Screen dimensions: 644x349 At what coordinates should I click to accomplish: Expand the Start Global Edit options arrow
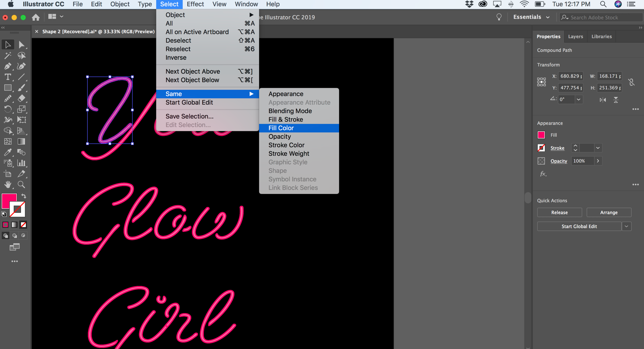tap(627, 226)
